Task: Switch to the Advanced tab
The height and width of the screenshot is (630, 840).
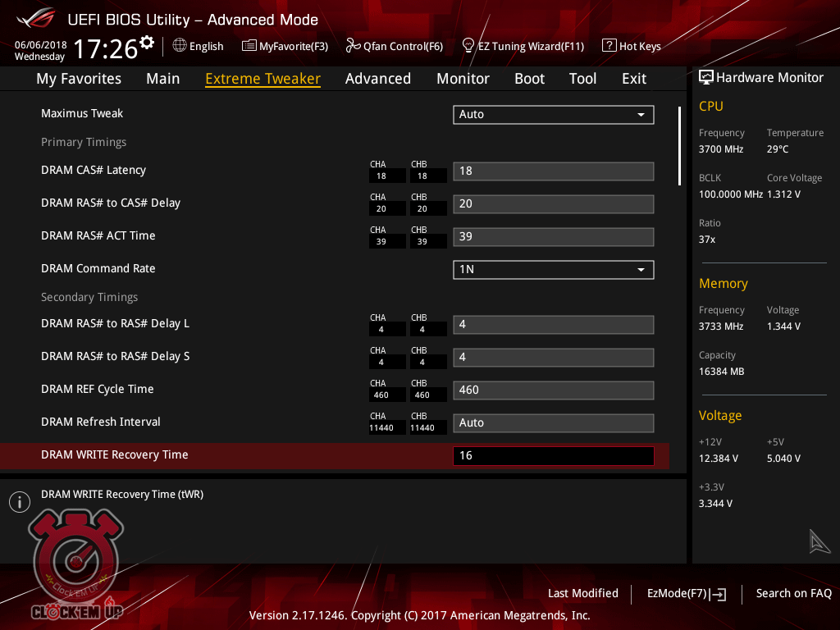Action: click(x=377, y=79)
